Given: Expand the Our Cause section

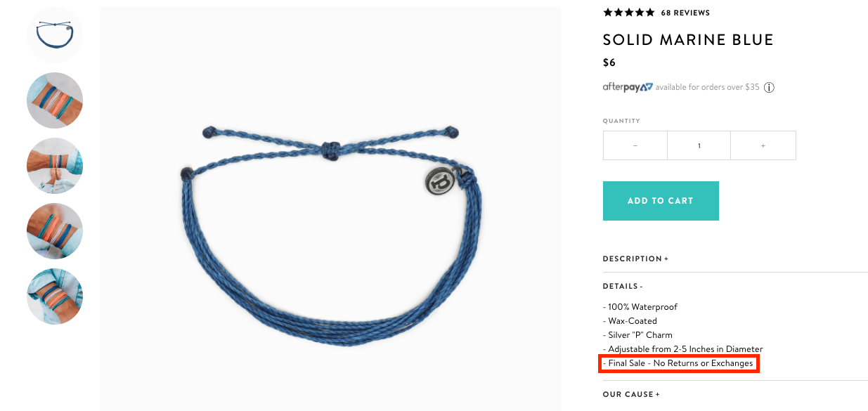Looking at the screenshot, I should click(631, 394).
